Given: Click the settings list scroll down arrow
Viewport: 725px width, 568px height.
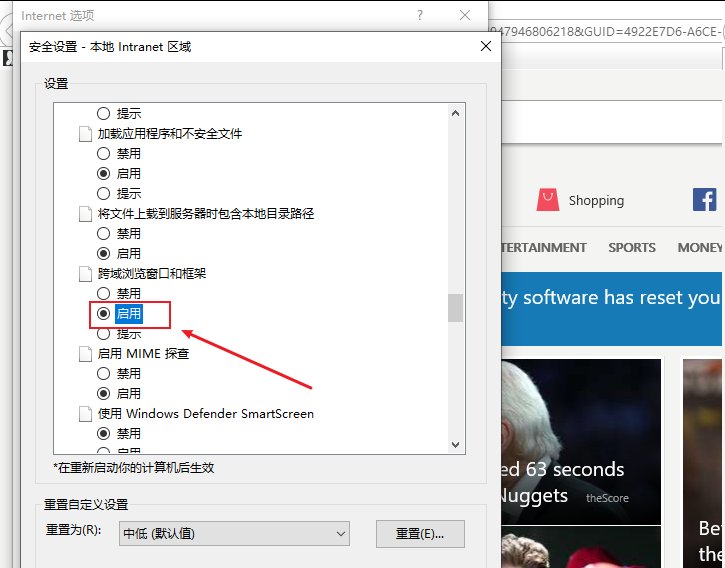Looking at the screenshot, I should pyautogui.click(x=455, y=445).
